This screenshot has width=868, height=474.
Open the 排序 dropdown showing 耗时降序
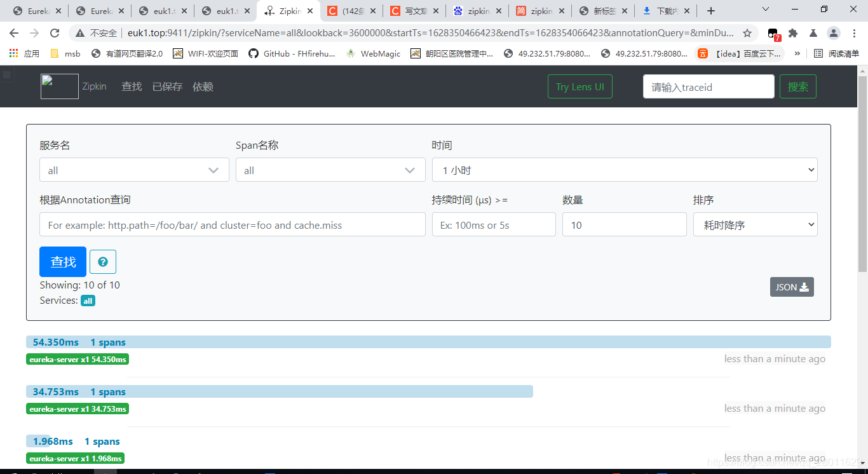[x=755, y=224]
